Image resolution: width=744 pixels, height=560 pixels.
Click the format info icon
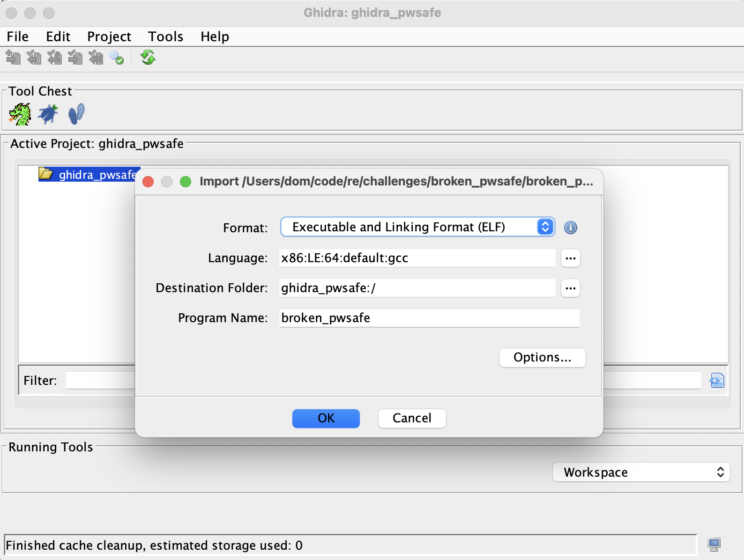tap(570, 228)
